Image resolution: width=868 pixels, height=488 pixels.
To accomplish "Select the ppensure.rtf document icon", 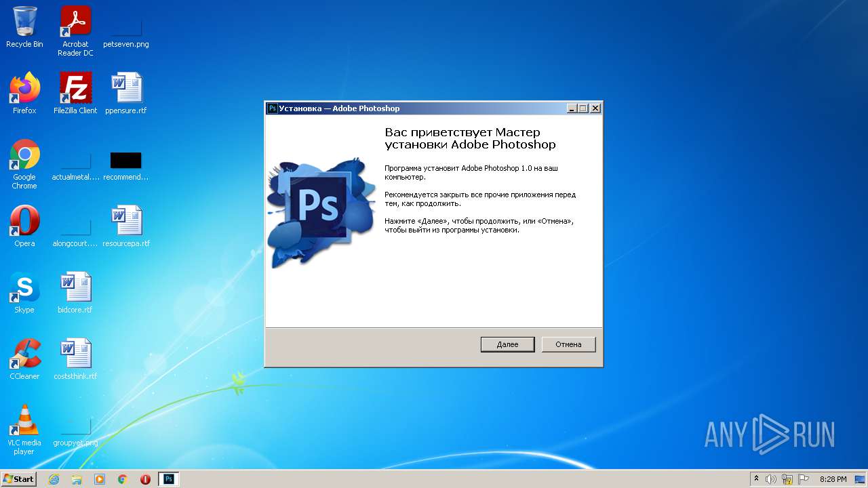I will 126,94.
